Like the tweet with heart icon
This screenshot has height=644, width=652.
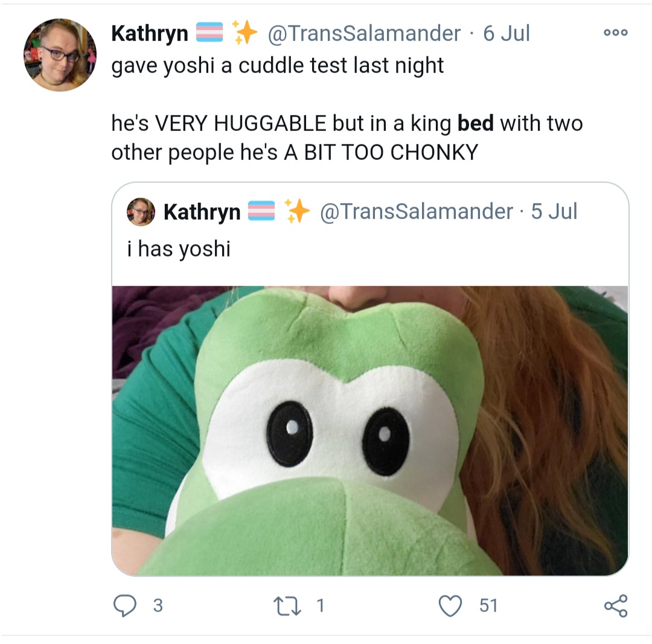(x=450, y=606)
